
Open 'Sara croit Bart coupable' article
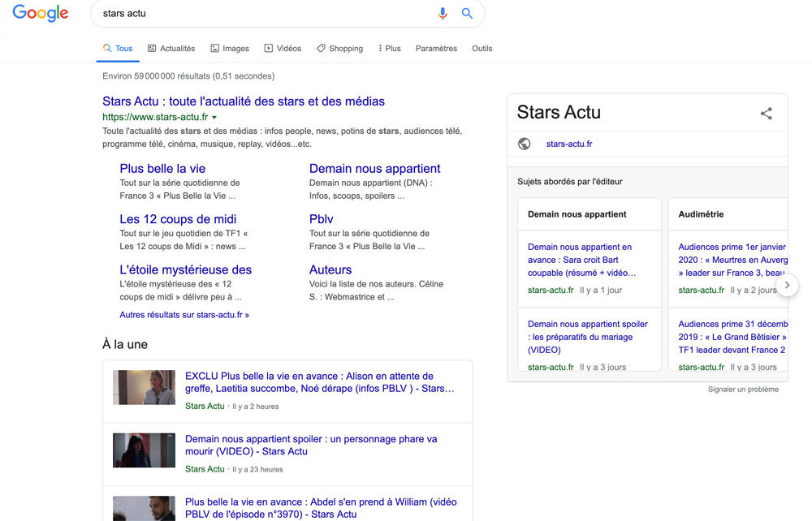coord(582,260)
